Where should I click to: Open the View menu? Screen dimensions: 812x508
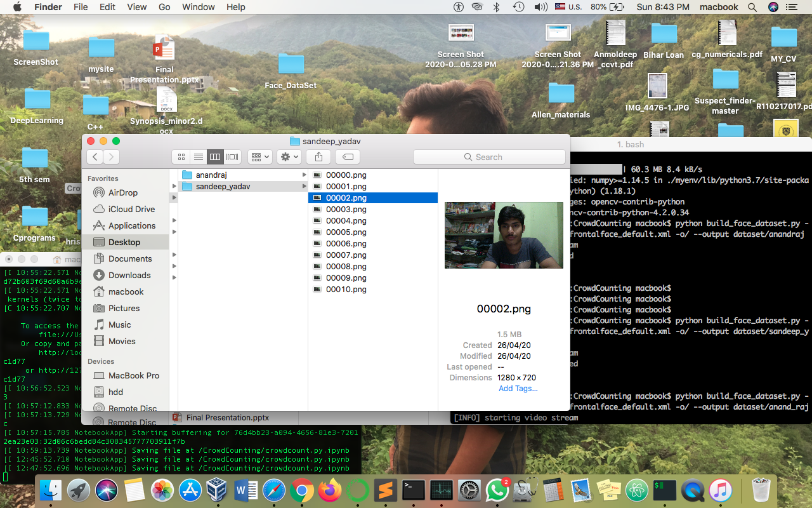click(x=137, y=7)
